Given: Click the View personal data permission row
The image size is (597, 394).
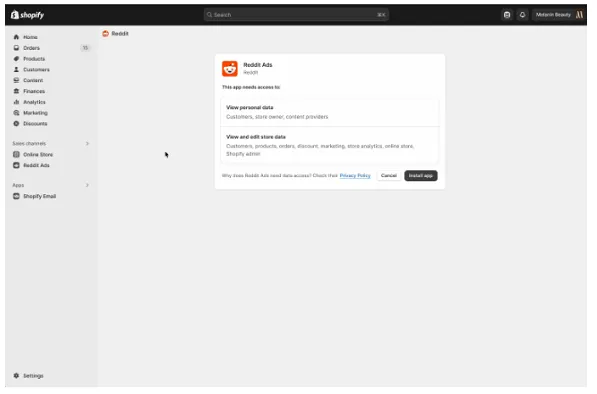Looking at the screenshot, I should coord(330,112).
